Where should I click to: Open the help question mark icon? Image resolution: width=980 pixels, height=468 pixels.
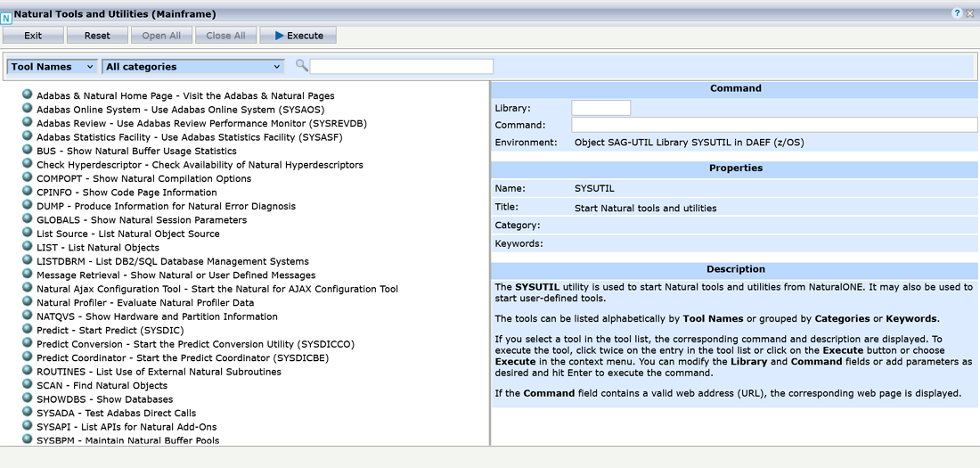957,13
